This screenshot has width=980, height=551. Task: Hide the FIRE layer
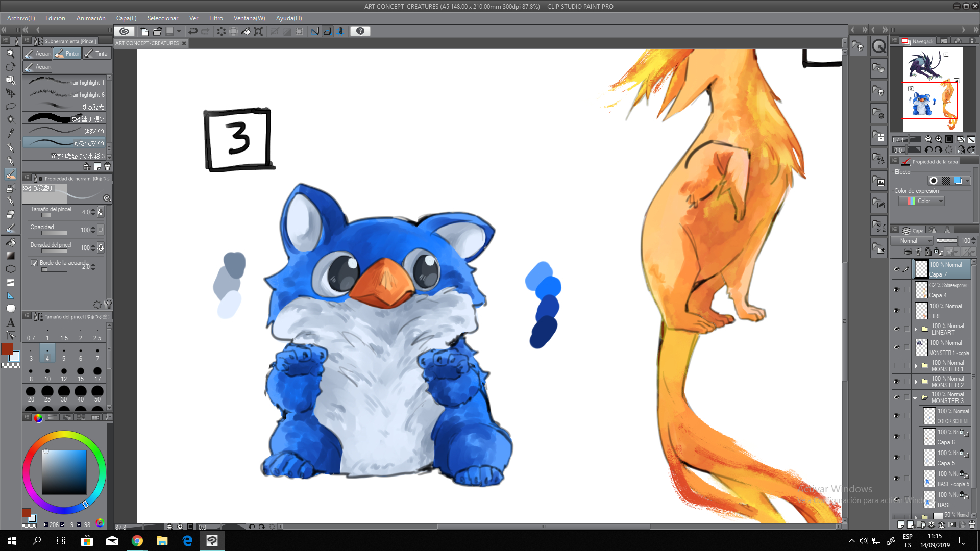coord(896,310)
